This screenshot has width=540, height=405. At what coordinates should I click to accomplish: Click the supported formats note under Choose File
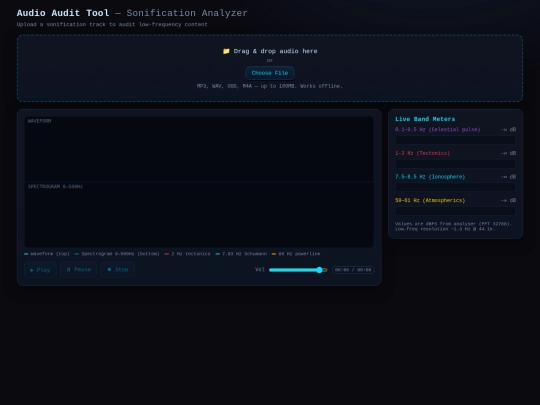tap(270, 86)
